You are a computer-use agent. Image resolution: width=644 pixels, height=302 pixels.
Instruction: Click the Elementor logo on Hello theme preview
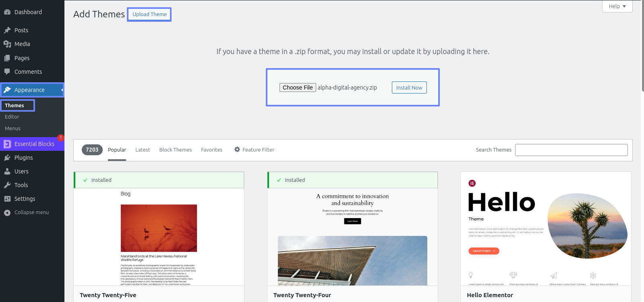tap(472, 183)
